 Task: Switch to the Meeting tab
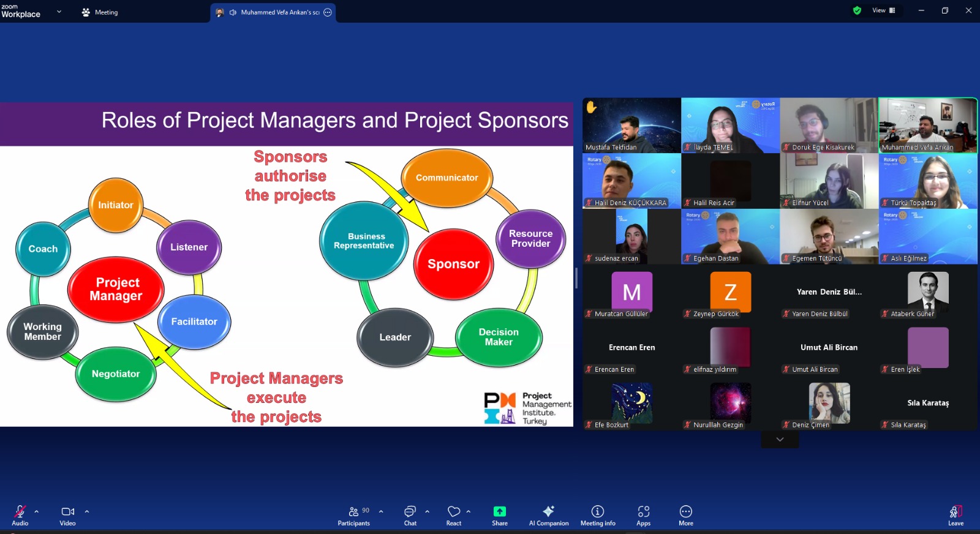(x=100, y=12)
